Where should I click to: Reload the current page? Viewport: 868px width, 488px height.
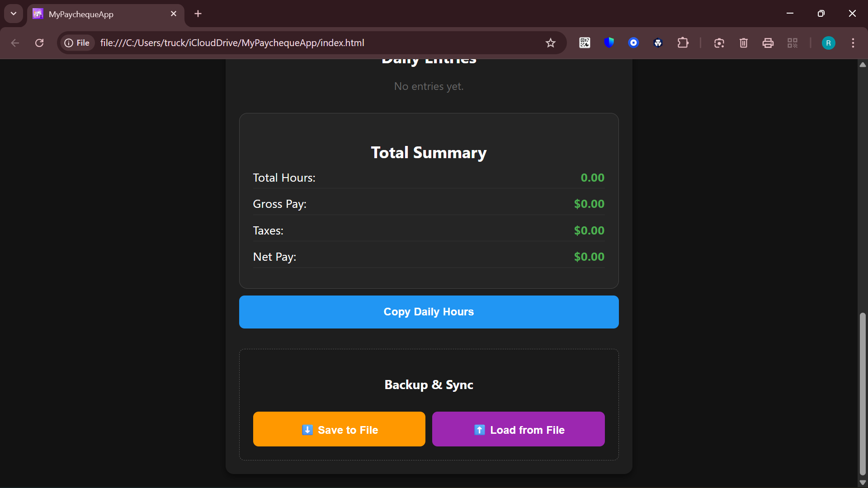(39, 43)
